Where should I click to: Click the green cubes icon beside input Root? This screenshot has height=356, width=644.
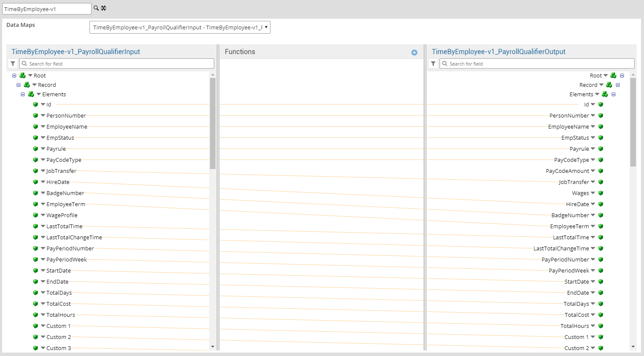[x=23, y=75]
